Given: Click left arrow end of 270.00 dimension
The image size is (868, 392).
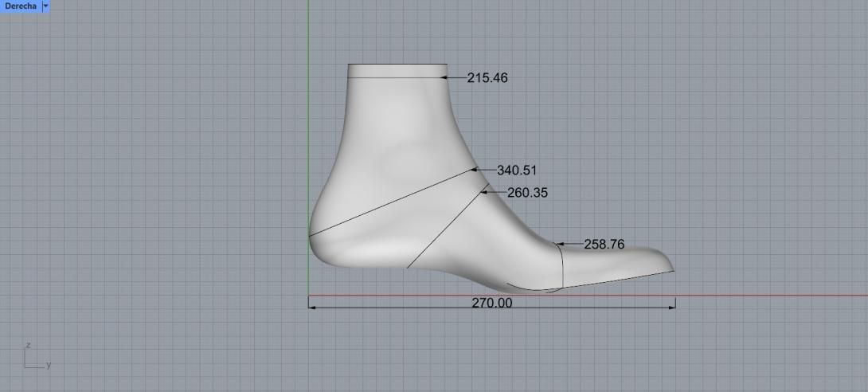Looking at the screenshot, I should (x=312, y=306).
